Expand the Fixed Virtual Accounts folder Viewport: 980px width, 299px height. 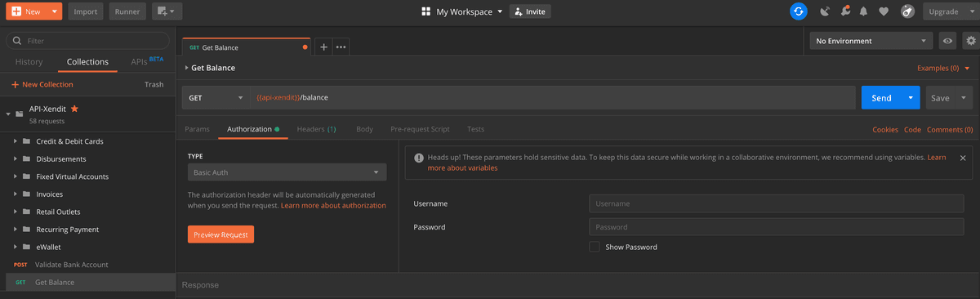pos(15,176)
